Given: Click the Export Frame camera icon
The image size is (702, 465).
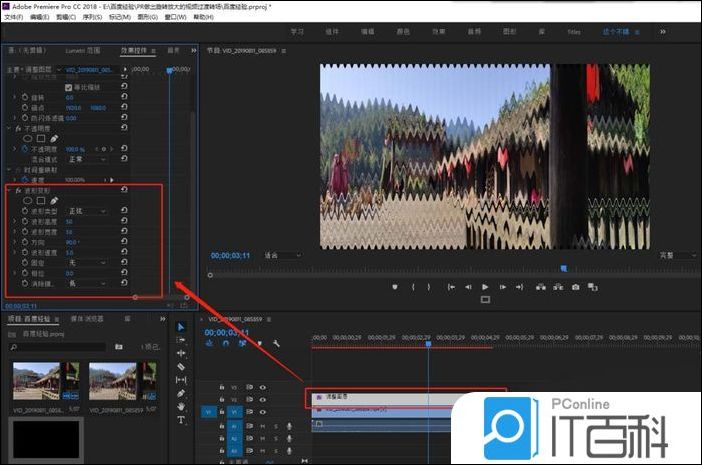Looking at the screenshot, I should (575, 287).
